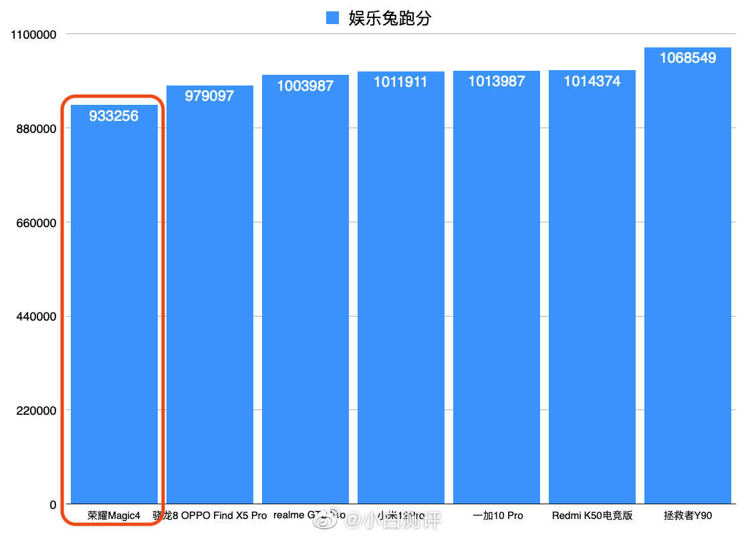Click the 880000 y-axis tick label

(x=36, y=129)
